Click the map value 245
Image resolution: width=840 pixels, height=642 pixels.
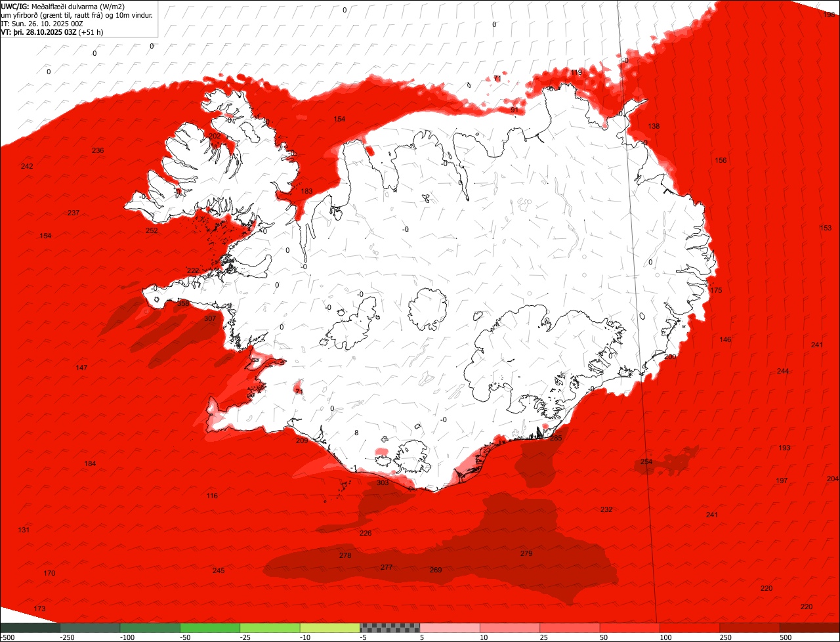pos(219,570)
